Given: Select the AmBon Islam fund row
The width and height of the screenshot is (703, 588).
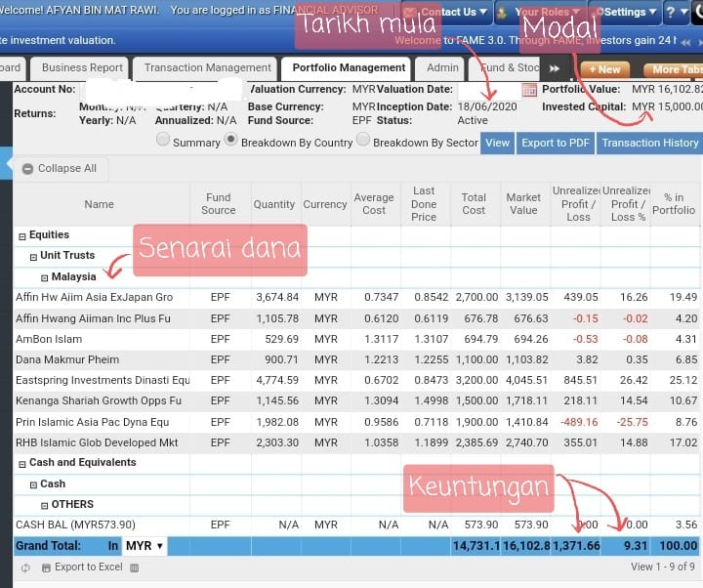Looking at the screenshot, I should (356, 340).
